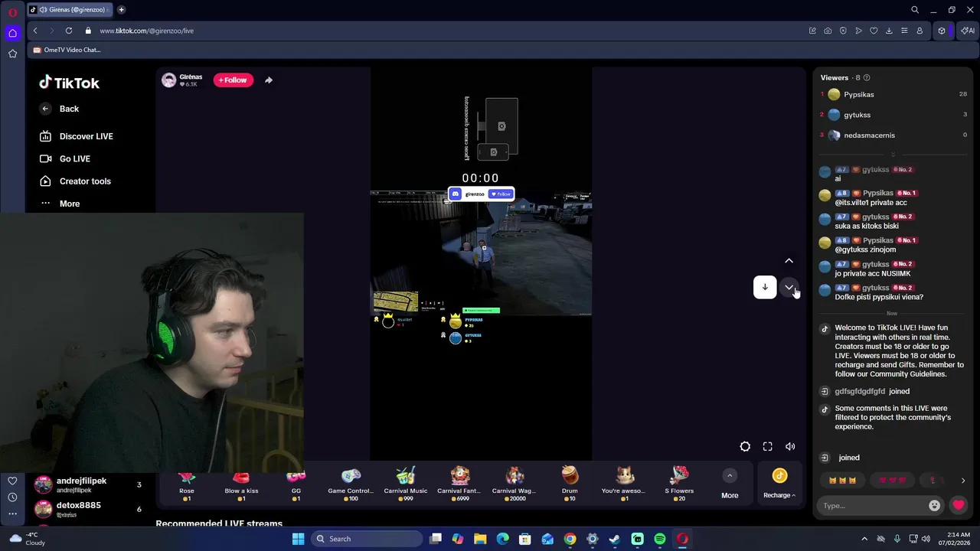Open the ad blocker shield icon
This screenshot has width=980, height=551.
pyautogui.click(x=843, y=31)
